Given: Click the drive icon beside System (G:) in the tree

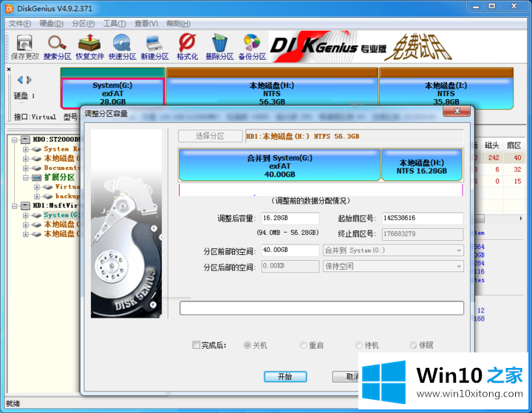Looking at the screenshot, I should (x=37, y=215).
